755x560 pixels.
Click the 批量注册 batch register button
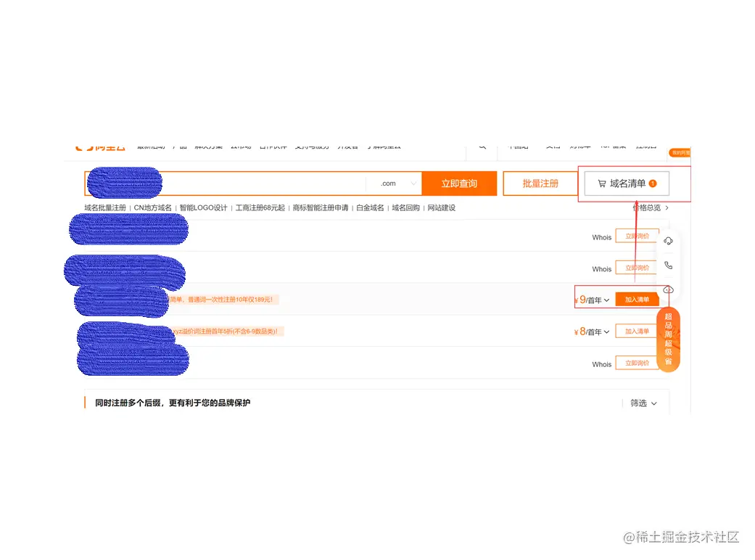point(540,183)
